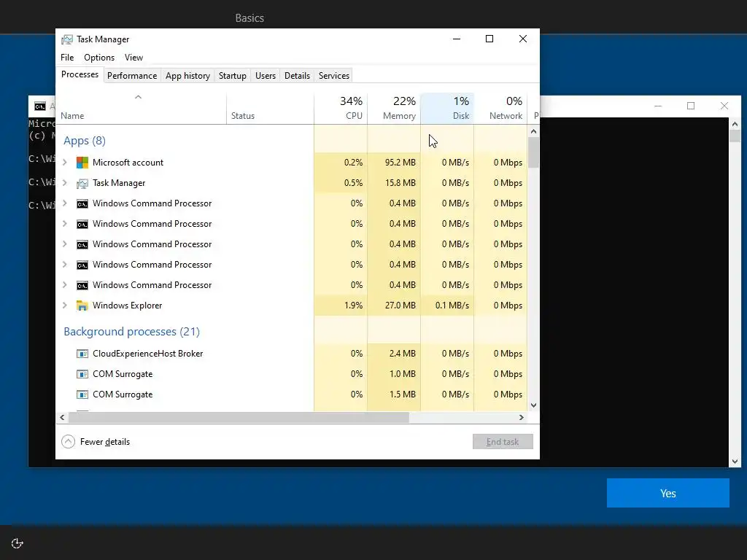Click the Windows Explorer folder icon
Viewport: 747px width, 560px height.
(x=82, y=306)
